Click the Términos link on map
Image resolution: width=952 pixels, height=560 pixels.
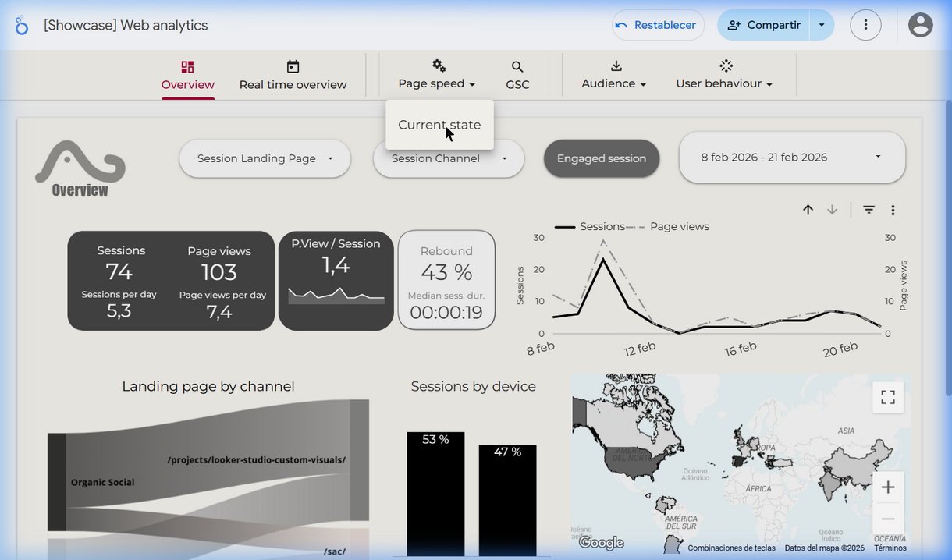[890, 548]
